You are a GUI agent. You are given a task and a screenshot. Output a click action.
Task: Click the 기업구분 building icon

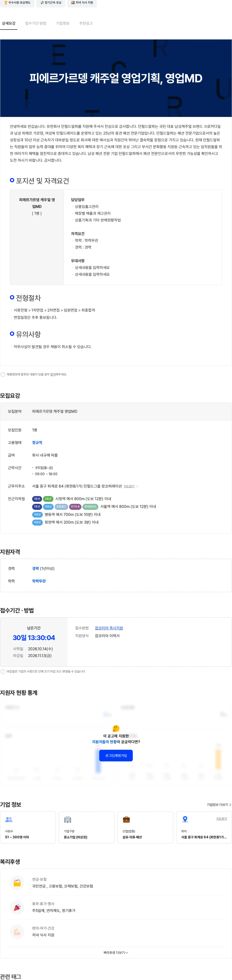click(x=68, y=819)
